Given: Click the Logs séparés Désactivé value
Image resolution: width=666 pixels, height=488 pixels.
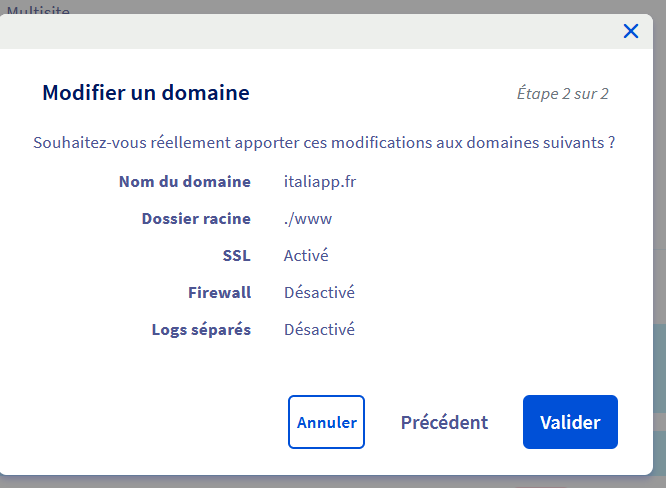Looking at the screenshot, I should click(319, 329).
